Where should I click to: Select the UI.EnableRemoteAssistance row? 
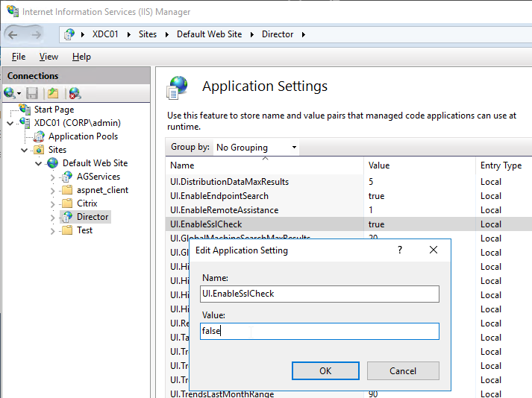pyautogui.click(x=348, y=210)
